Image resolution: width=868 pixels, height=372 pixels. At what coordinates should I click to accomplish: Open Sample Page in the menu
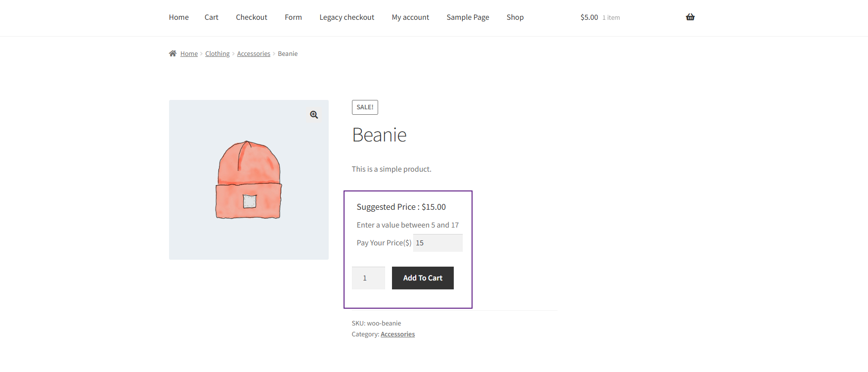[x=468, y=17]
